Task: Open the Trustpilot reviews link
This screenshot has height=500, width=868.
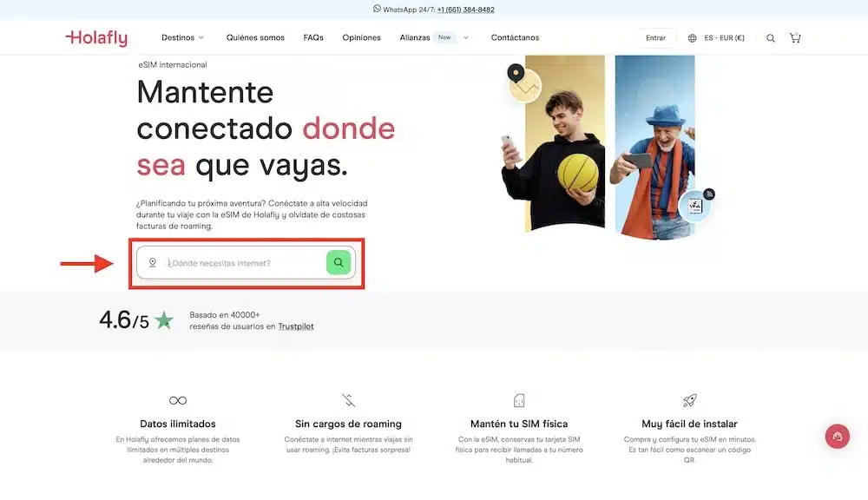Action: tap(294, 326)
